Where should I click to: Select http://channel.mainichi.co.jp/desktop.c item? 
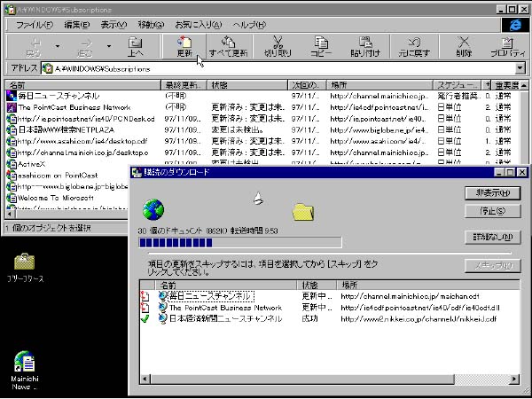[83, 153]
